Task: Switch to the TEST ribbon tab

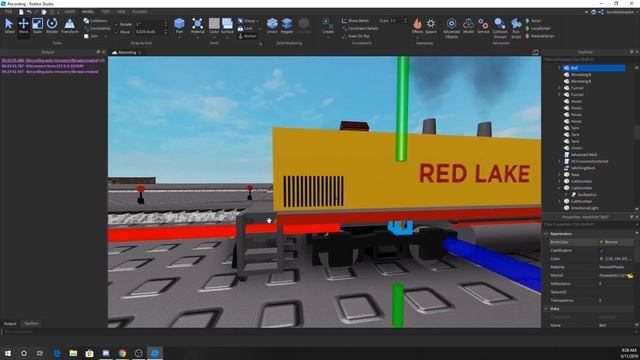Action: coord(105,12)
